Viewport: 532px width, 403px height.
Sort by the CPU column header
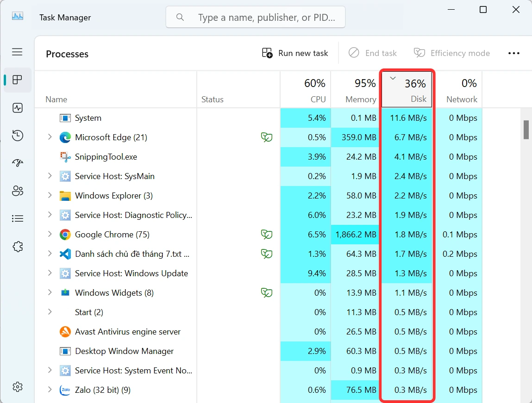(x=306, y=89)
